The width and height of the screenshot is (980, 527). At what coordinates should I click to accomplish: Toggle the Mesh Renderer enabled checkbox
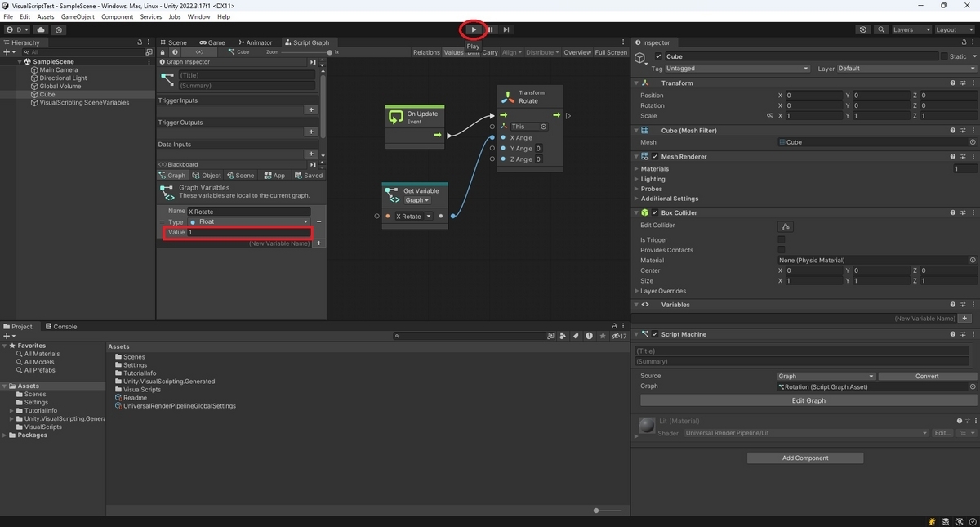point(655,157)
